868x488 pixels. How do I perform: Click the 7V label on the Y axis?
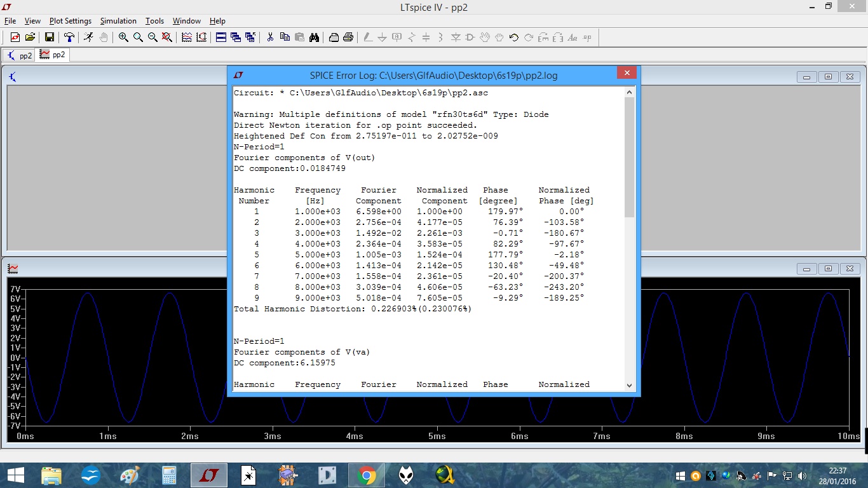pos(15,289)
